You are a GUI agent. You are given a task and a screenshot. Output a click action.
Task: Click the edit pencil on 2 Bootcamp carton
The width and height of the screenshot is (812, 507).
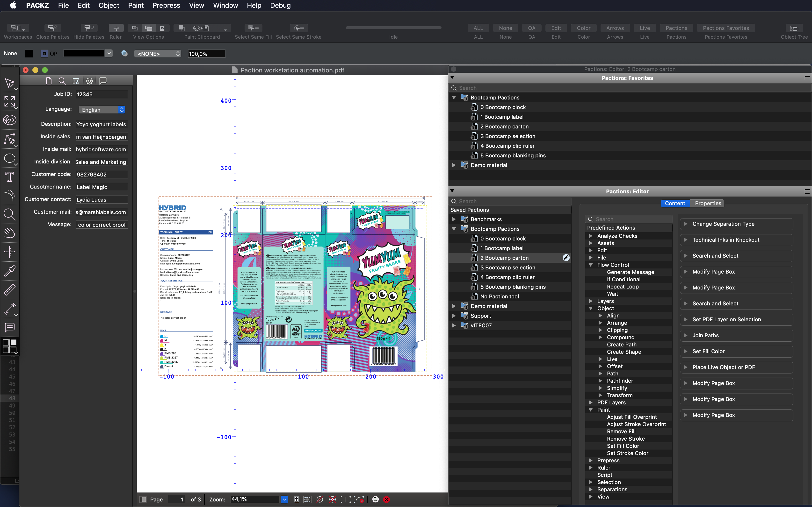[x=566, y=258]
